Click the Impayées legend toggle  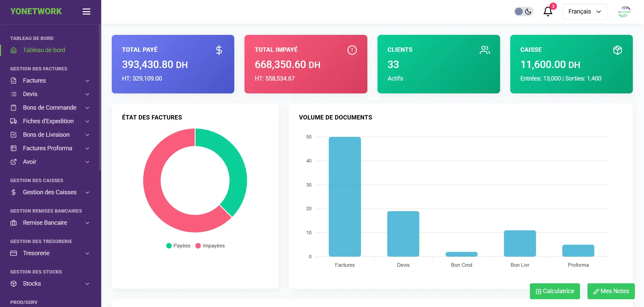coord(210,245)
